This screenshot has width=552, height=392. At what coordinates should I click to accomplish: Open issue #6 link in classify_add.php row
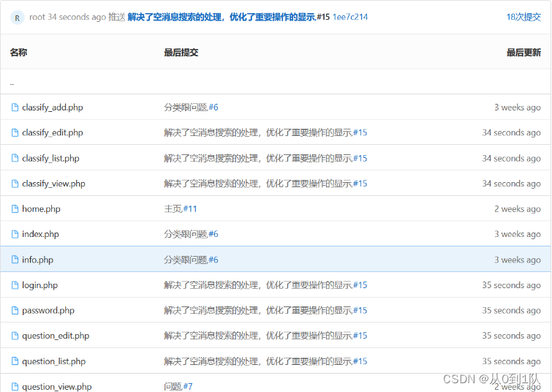[213, 108]
